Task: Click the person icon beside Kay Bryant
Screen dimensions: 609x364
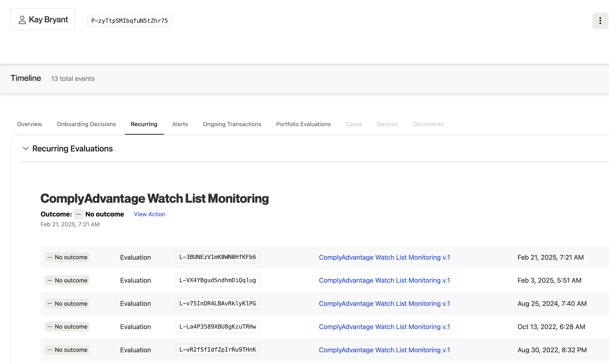Action: click(22, 20)
